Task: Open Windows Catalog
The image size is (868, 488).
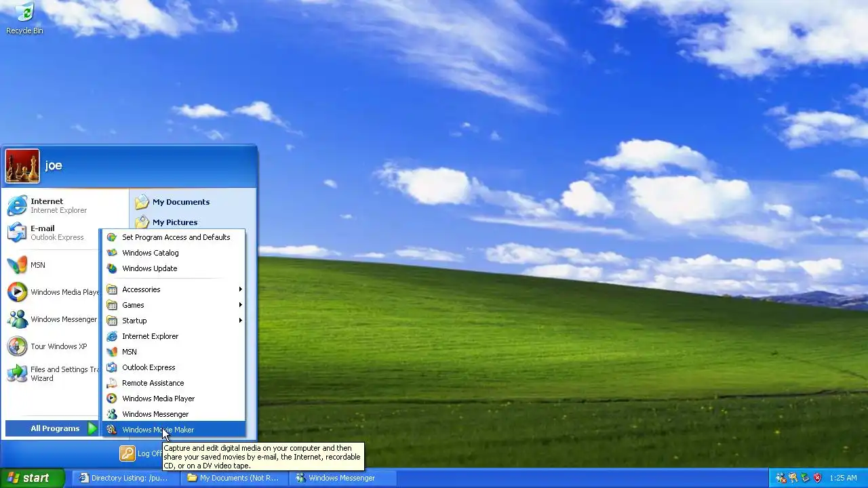Action: click(174, 253)
